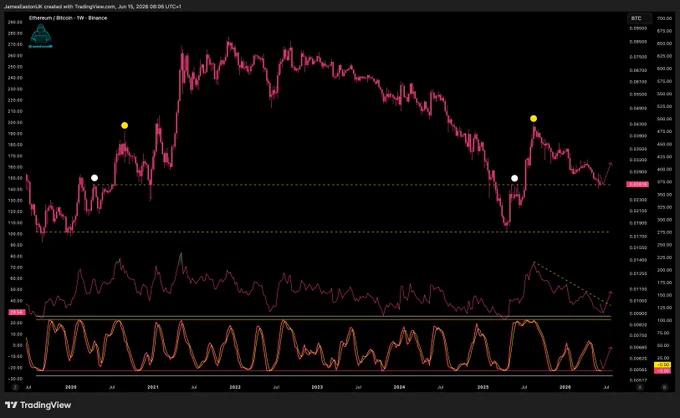
Task: Select the 2020 yellow dot marker
Action: [x=124, y=125]
